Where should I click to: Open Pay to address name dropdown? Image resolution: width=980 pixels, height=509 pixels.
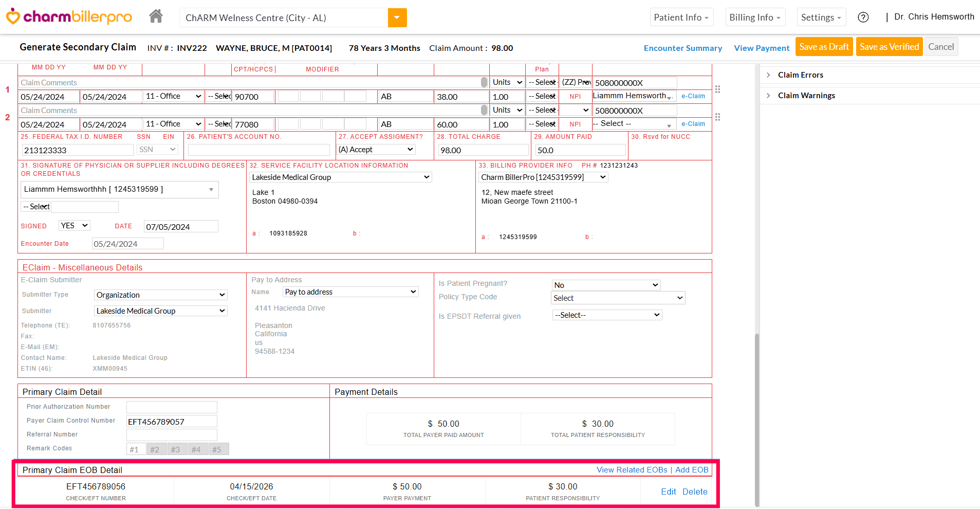(x=350, y=292)
